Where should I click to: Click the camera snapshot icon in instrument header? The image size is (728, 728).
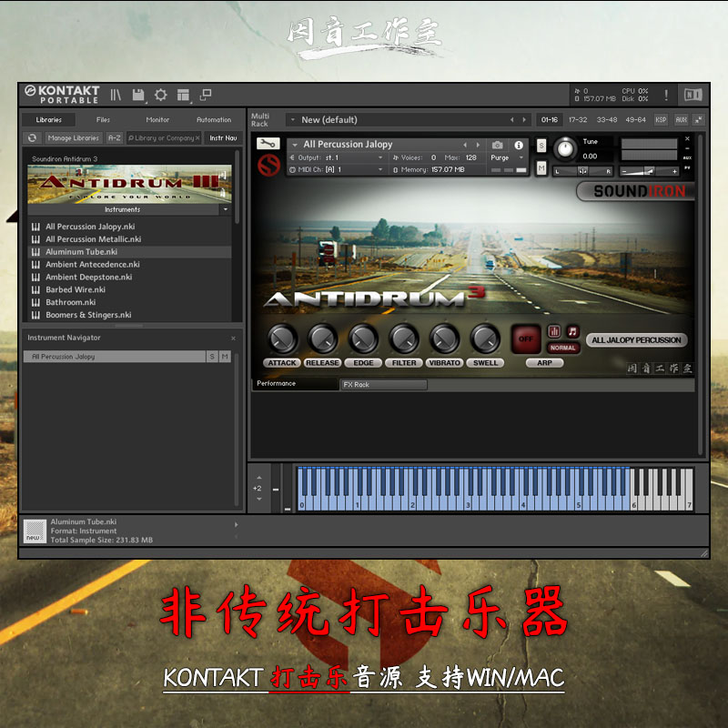[495, 144]
